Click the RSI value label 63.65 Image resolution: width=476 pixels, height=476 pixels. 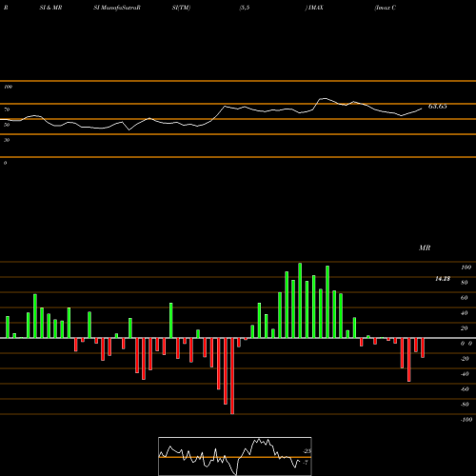tap(437, 107)
